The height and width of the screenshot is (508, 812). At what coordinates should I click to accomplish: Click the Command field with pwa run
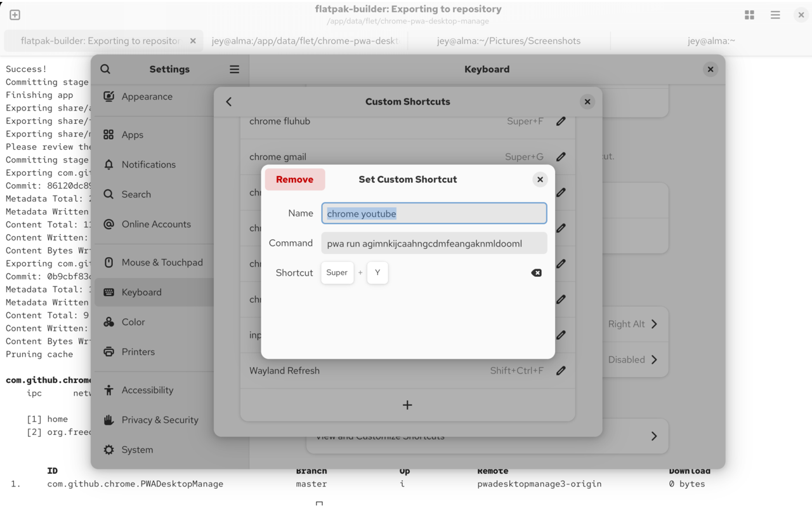click(434, 243)
